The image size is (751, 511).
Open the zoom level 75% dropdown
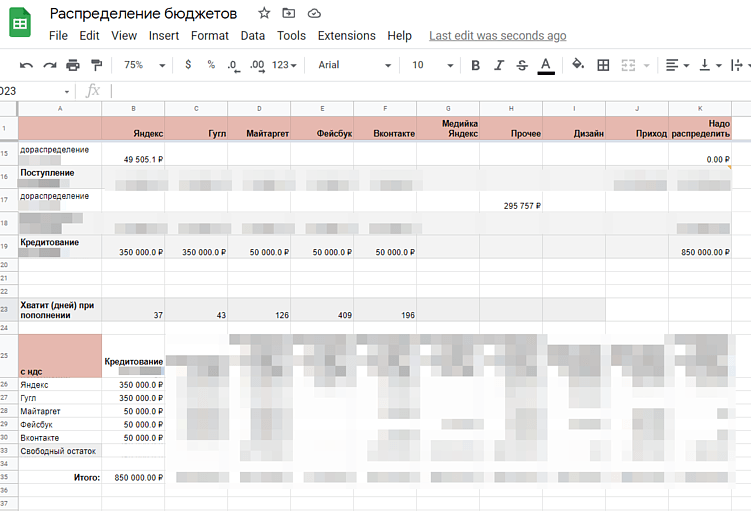tap(144, 65)
